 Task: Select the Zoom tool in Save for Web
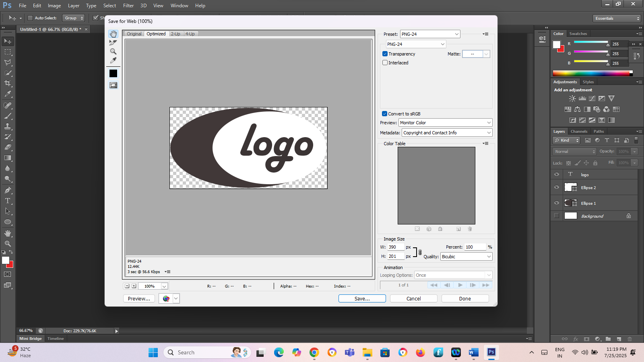114,51
